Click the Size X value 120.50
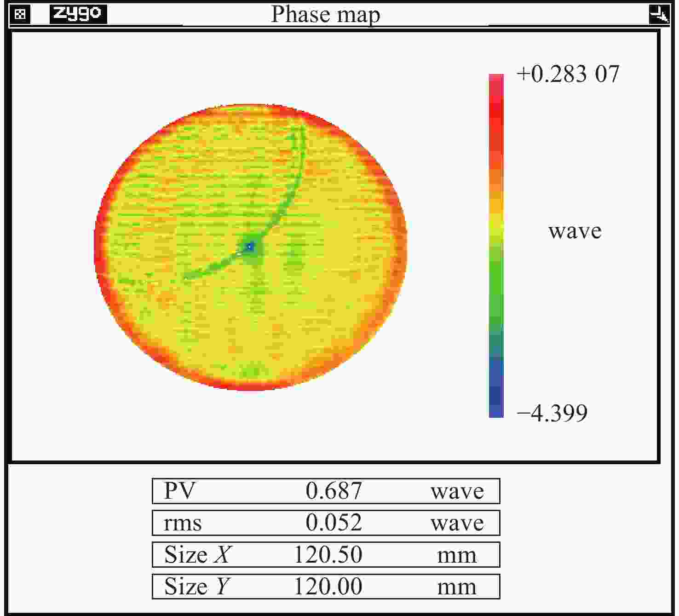679x616 pixels. (x=328, y=555)
